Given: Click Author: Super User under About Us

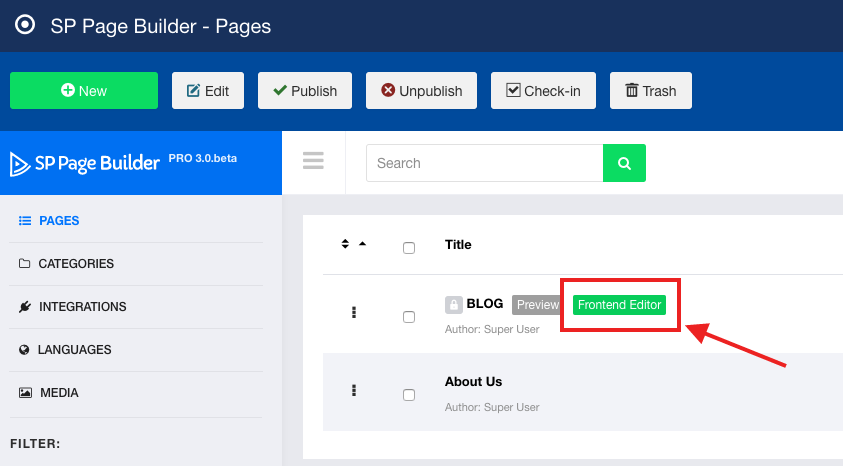Looking at the screenshot, I should 492,407.
